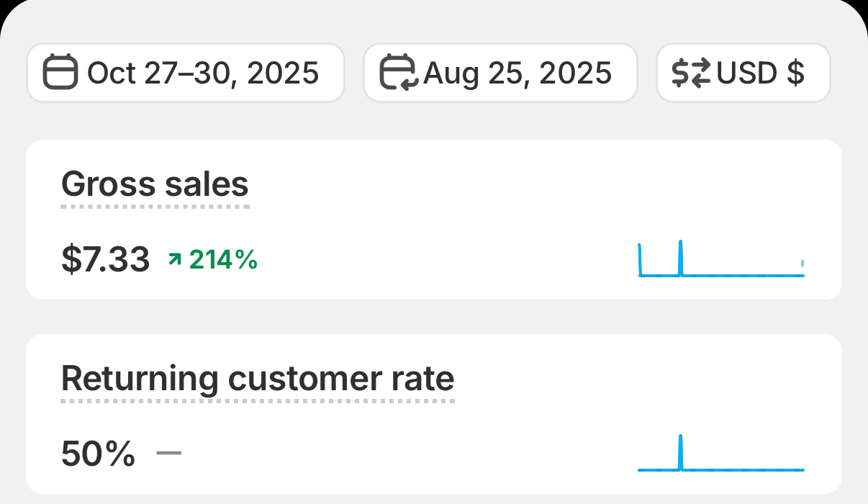The height and width of the screenshot is (504, 868).
Task: Select the 50% returning customer value
Action: [98, 454]
